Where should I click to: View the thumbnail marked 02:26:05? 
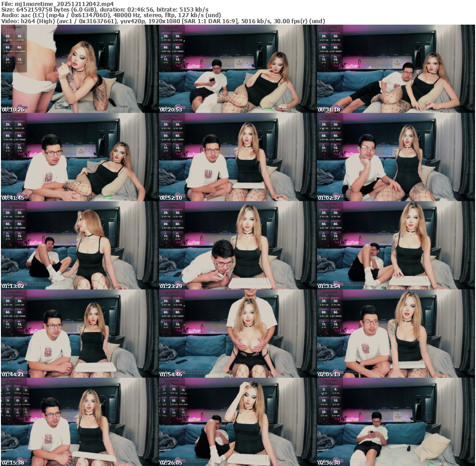(238, 422)
